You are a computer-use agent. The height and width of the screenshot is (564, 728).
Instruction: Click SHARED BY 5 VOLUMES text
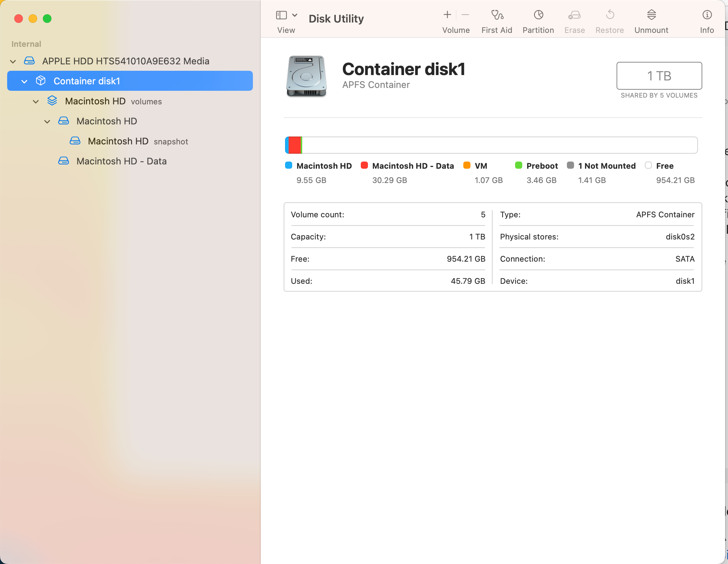[x=659, y=95]
